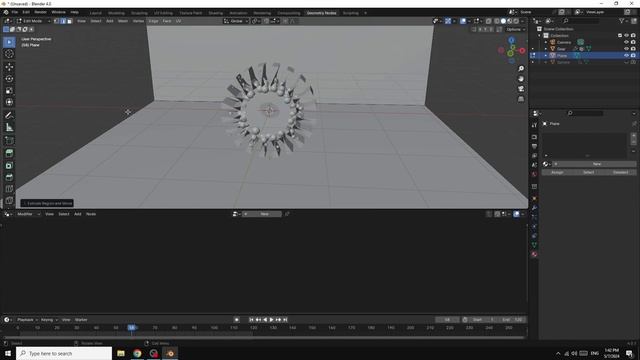
Task: Select the Scale tool
Action: tap(9, 91)
